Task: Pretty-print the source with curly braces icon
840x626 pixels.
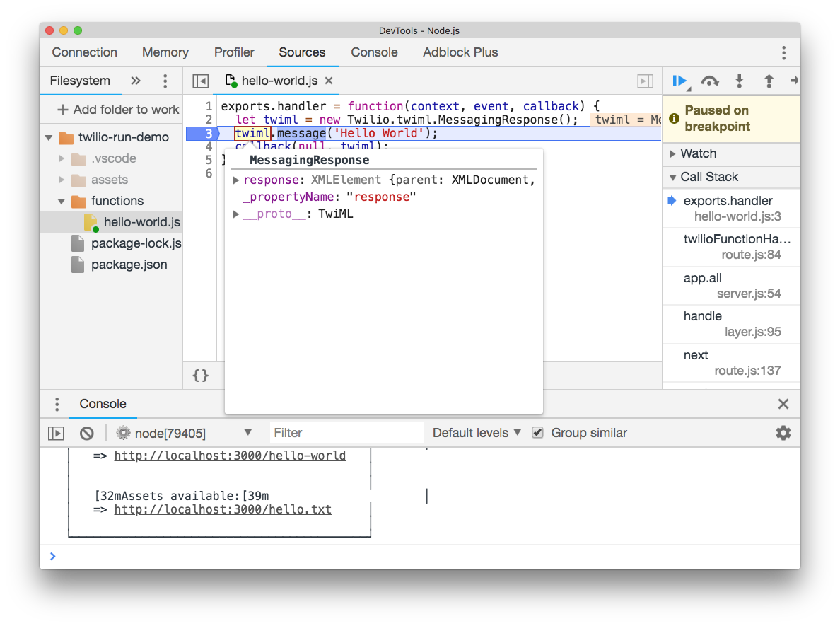Action: [x=200, y=375]
